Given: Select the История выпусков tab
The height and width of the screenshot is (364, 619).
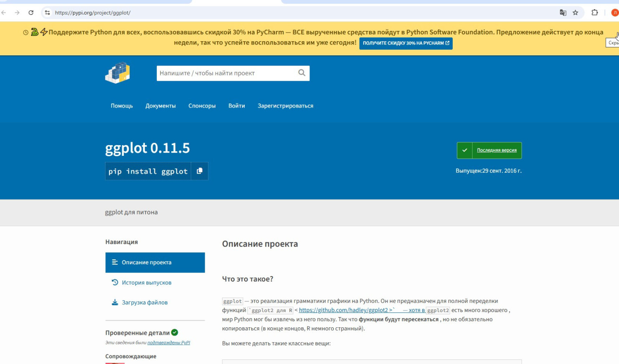Looking at the screenshot, I should (146, 283).
